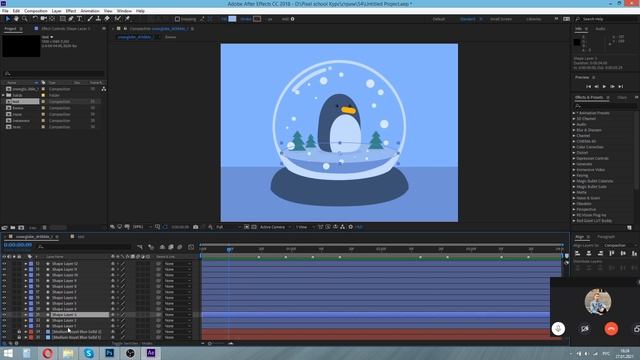Open the Graph Editor in timeline

tap(191, 247)
